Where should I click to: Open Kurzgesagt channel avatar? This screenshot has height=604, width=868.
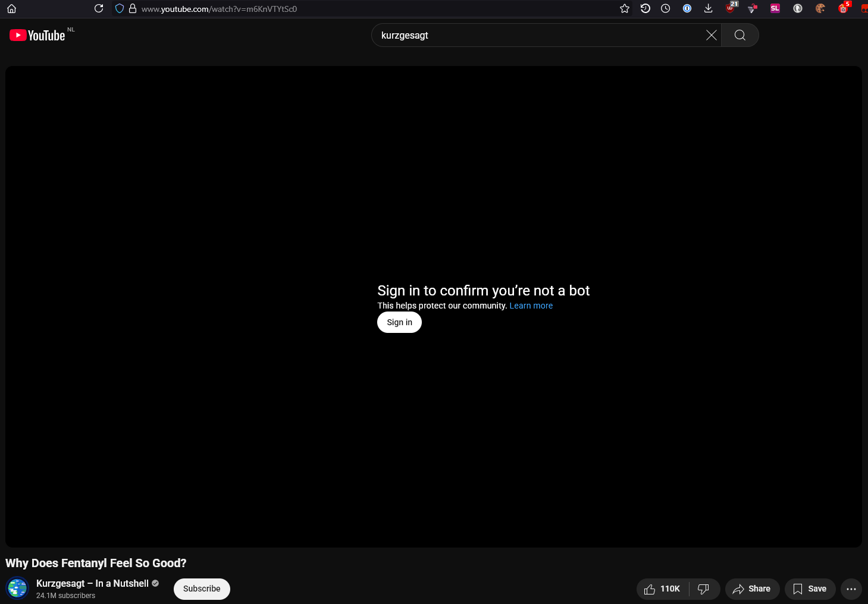17,589
